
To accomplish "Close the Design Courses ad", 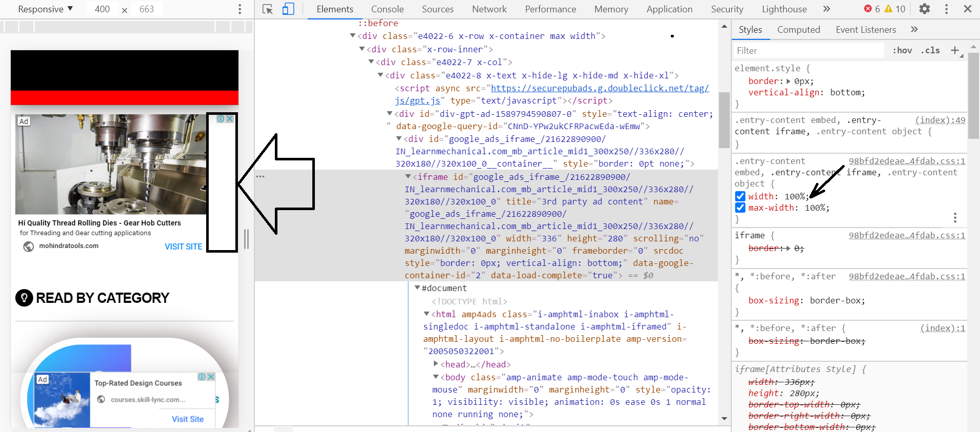I will coord(211,377).
